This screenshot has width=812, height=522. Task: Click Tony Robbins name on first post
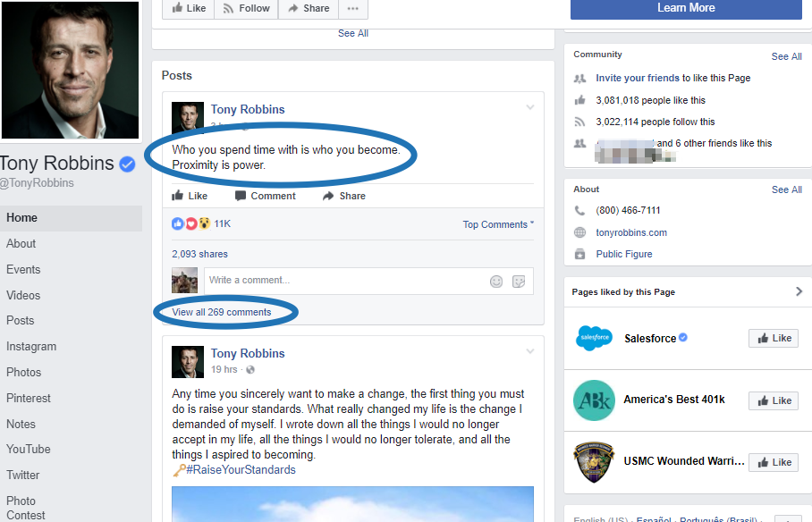[248, 109]
